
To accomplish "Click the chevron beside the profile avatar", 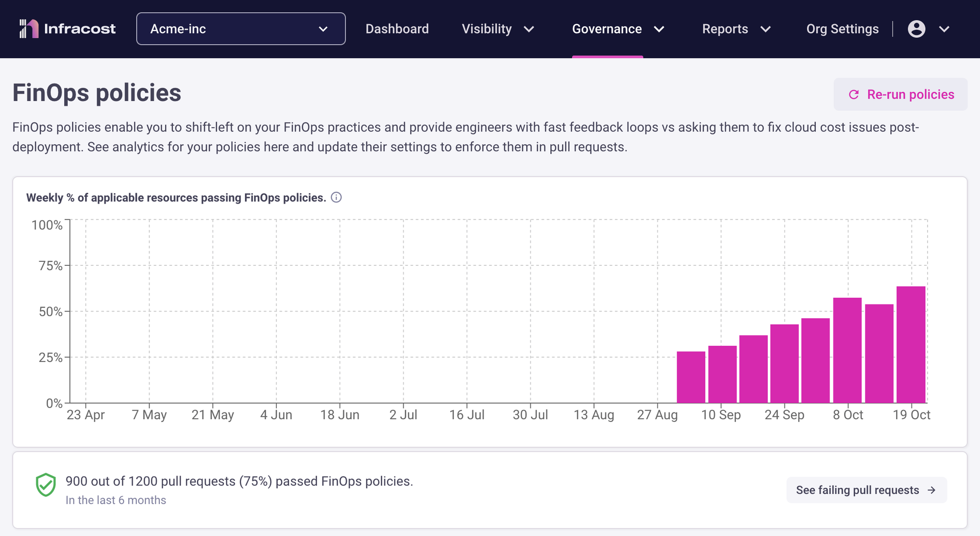I will [x=943, y=29].
